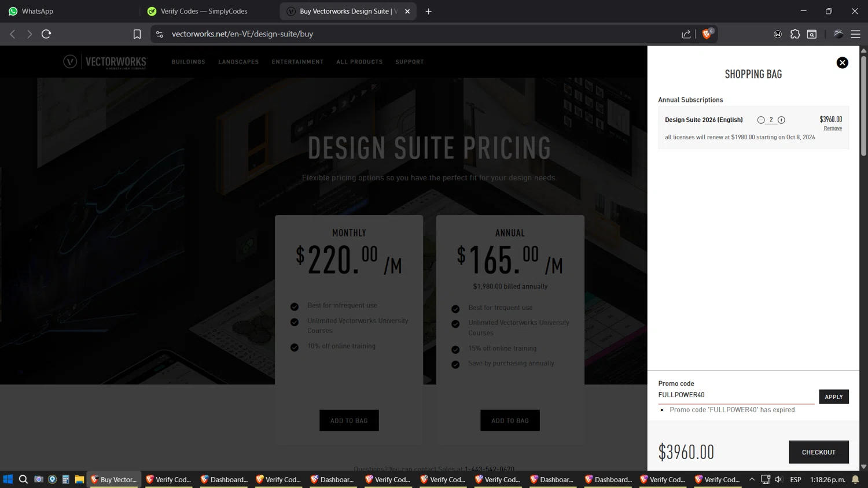The width and height of the screenshot is (868, 488).
Task: Open a new browser tab
Action: [x=428, y=11]
